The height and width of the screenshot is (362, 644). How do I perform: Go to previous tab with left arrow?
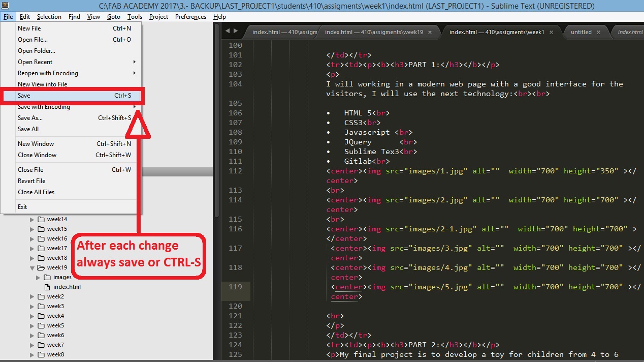[x=227, y=31]
